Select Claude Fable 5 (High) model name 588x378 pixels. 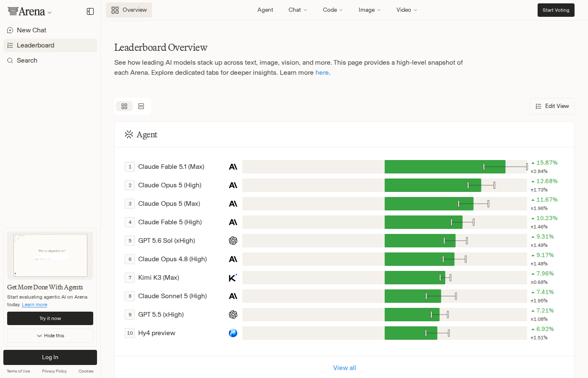pyautogui.click(x=170, y=222)
